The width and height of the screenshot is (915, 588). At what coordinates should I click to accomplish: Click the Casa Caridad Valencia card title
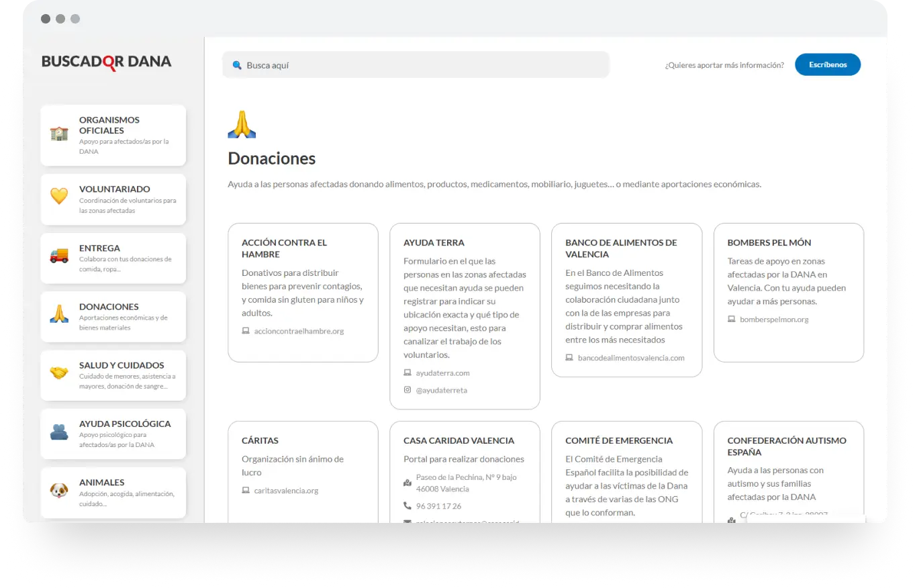tap(459, 440)
